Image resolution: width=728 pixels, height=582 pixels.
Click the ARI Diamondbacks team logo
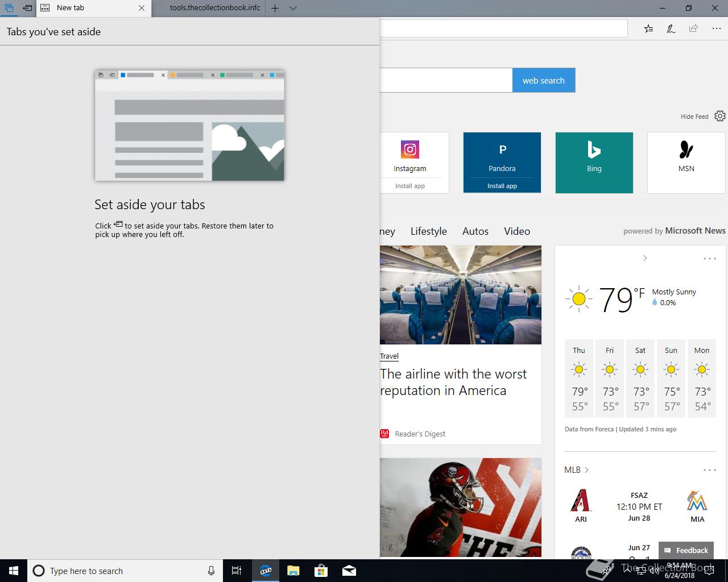point(581,501)
